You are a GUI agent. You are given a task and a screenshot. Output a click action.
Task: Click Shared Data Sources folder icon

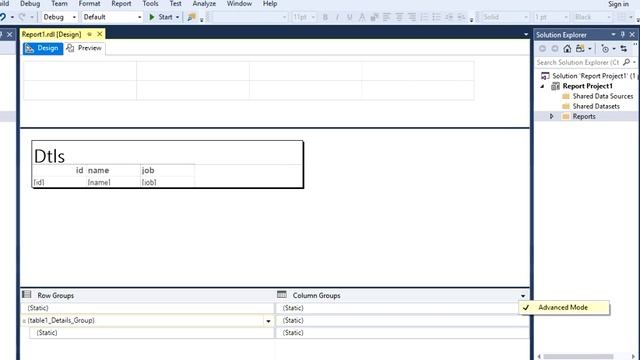pyautogui.click(x=566, y=96)
